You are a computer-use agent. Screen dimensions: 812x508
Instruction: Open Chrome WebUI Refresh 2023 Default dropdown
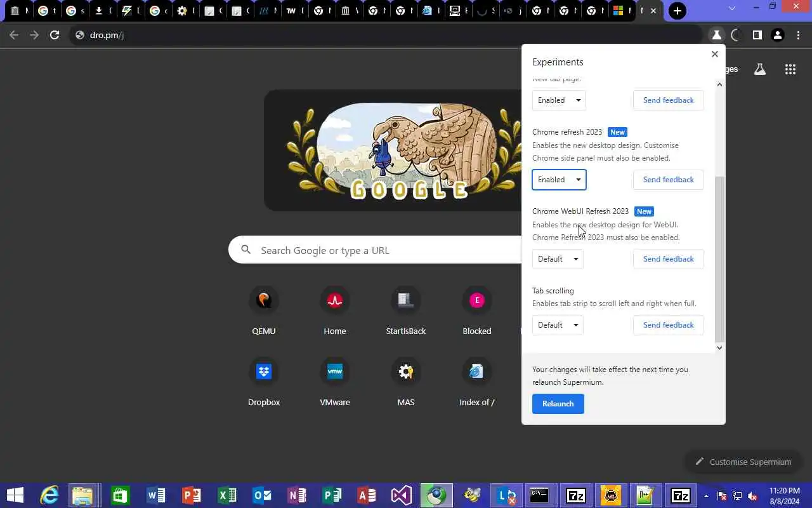[x=558, y=259]
